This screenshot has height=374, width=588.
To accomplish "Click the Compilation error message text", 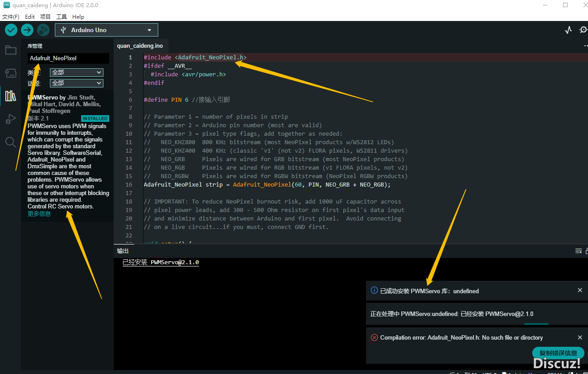I will [x=461, y=337].
